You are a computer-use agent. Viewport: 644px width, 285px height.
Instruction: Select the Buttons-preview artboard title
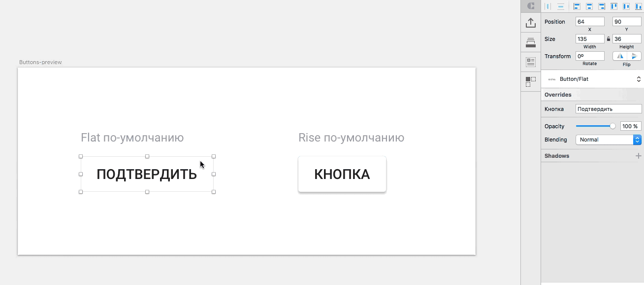40,62
